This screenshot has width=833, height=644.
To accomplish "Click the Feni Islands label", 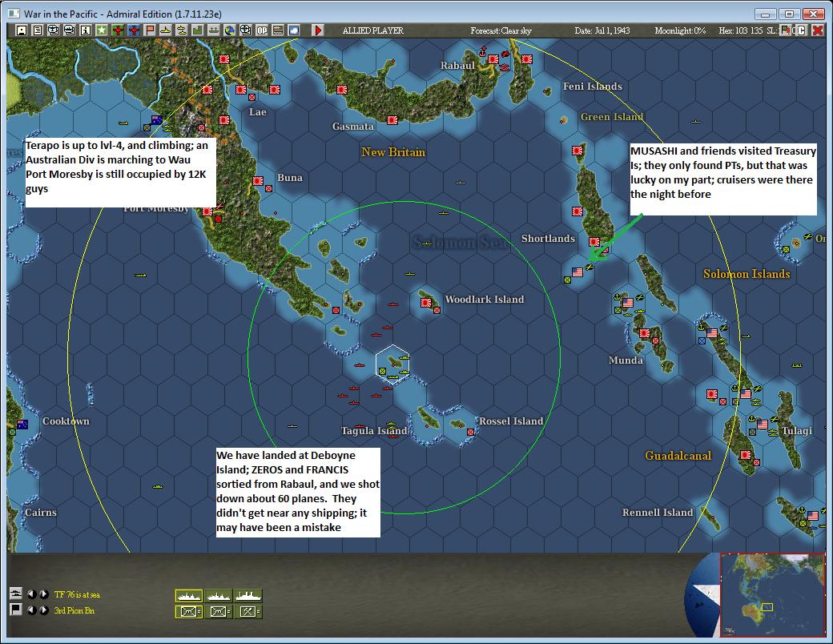I will coord(593,86).
